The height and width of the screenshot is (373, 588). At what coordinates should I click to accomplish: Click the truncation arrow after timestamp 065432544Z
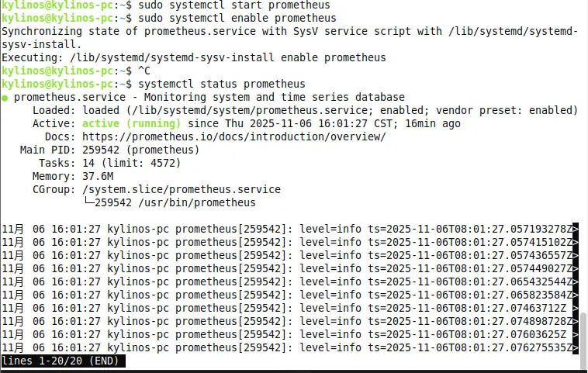pos(576,282)
